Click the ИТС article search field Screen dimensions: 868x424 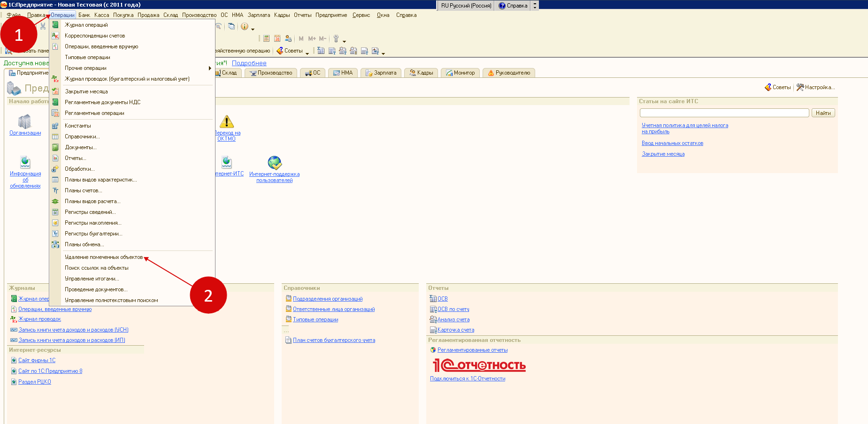(x=724, y=113)
